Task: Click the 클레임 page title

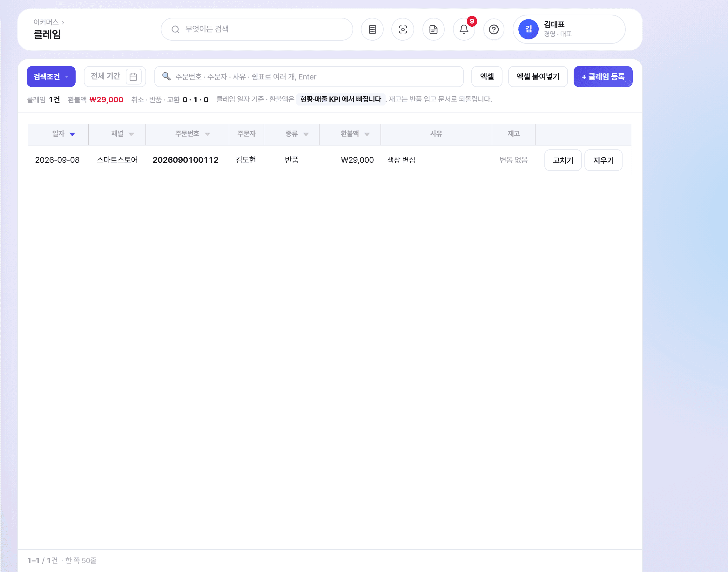Action: coord(47,34)
